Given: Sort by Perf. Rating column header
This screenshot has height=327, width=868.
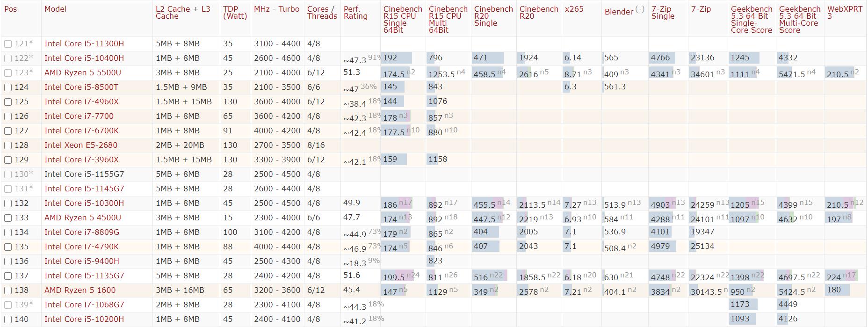Looking at the screenshot, I should point(355,13).
